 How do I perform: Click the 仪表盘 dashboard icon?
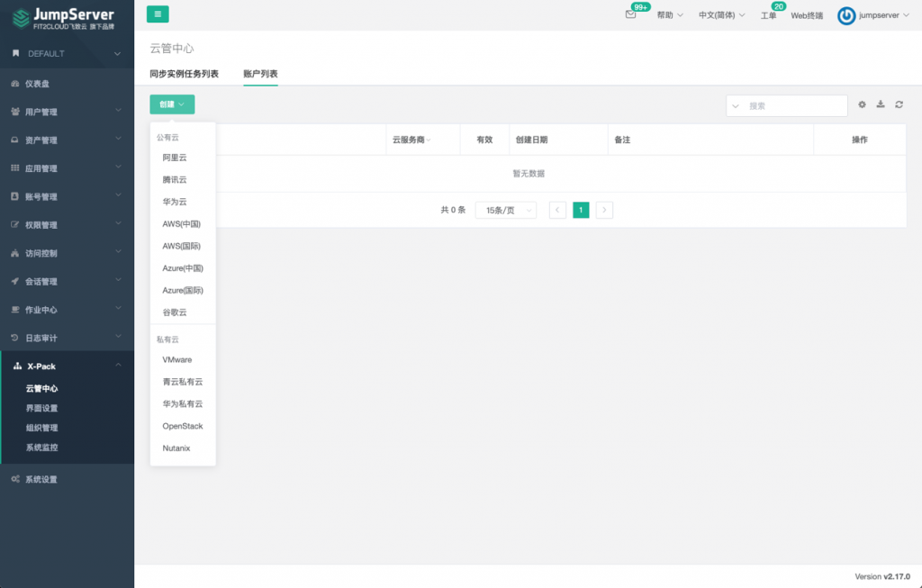pyautogui.click(x=14, y=84)
